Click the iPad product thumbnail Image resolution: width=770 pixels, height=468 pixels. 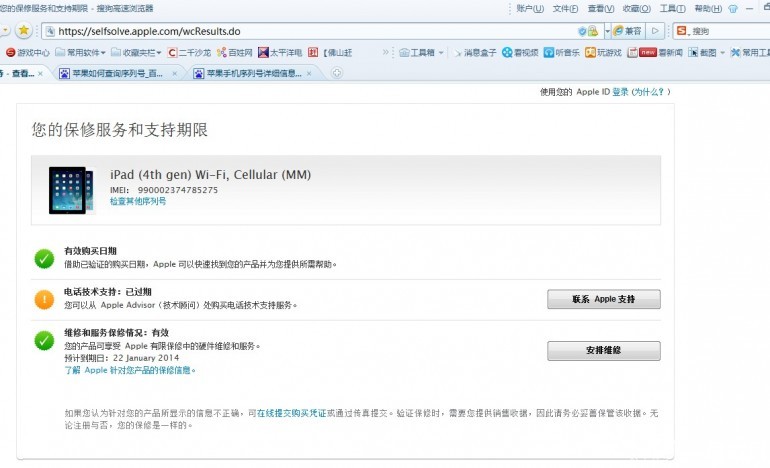tap(71, 190)
